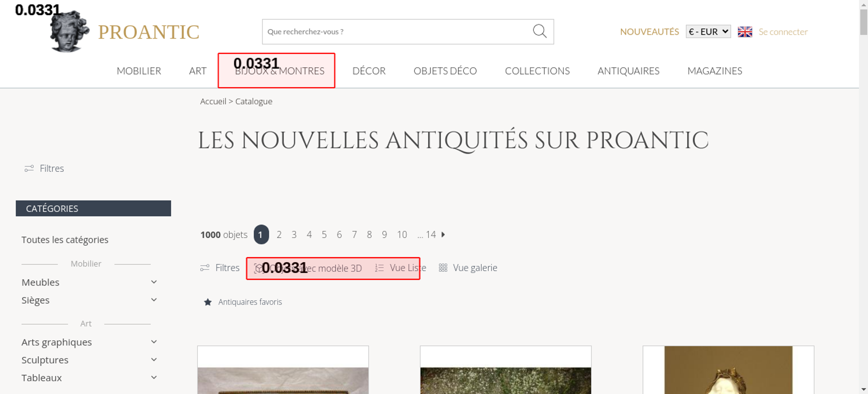Image resolution: width=868 pixels, height=394 pixels.
Task: Click the Vue galerie label
Action: 475,268
